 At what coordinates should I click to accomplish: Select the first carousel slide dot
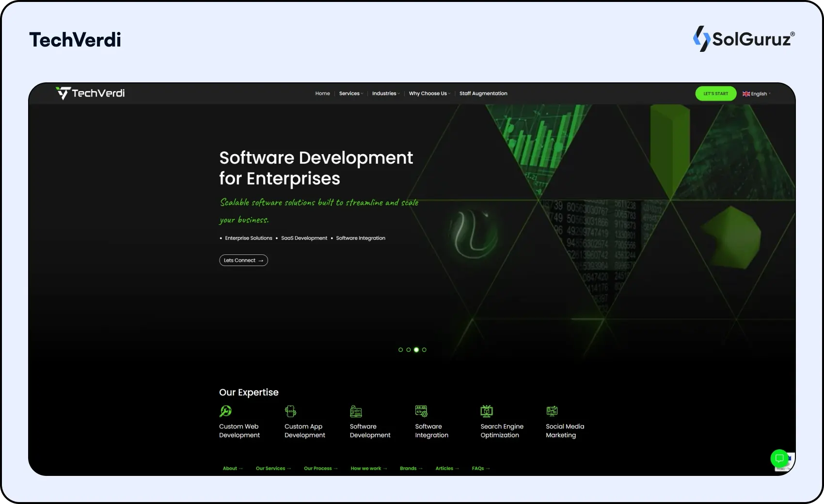tap(400, 349)
